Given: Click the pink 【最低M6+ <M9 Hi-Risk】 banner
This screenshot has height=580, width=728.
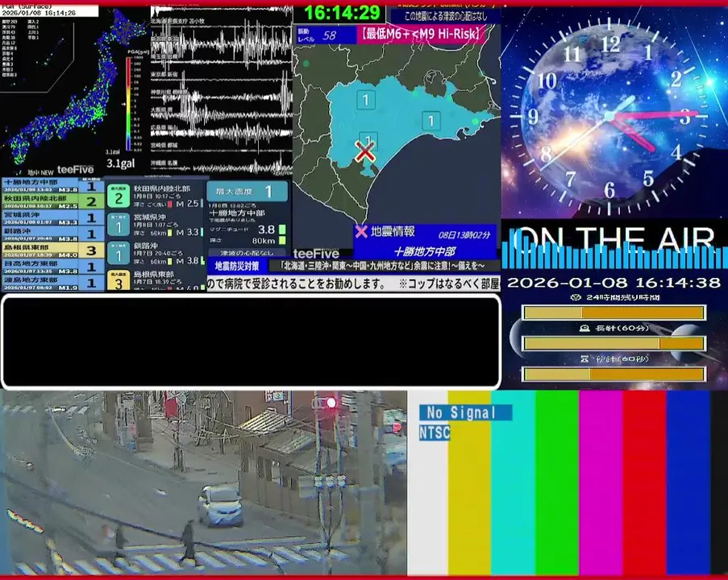Looking at the screenshot, I should (x=421, y=34).
